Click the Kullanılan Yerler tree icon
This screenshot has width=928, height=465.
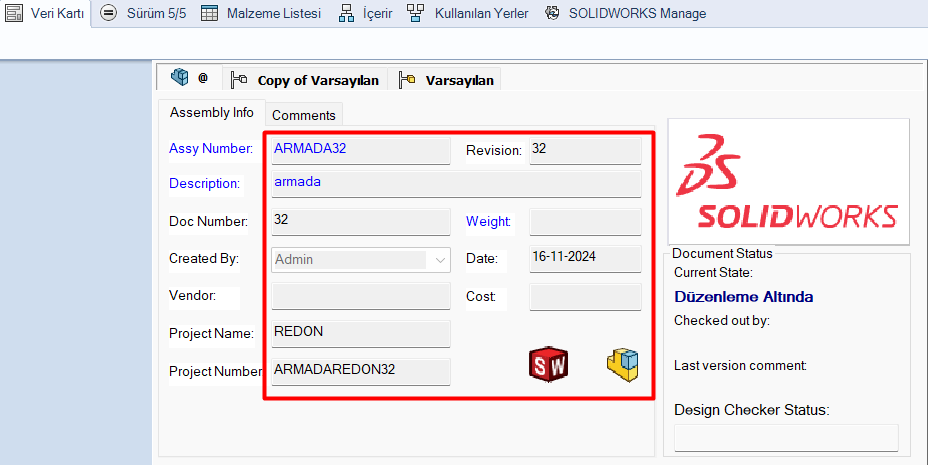[x=415, y=13]
